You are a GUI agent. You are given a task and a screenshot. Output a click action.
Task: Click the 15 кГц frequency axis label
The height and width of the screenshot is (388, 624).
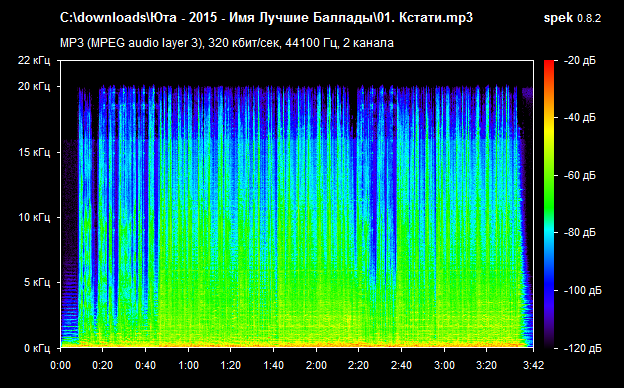click(34, 152)
